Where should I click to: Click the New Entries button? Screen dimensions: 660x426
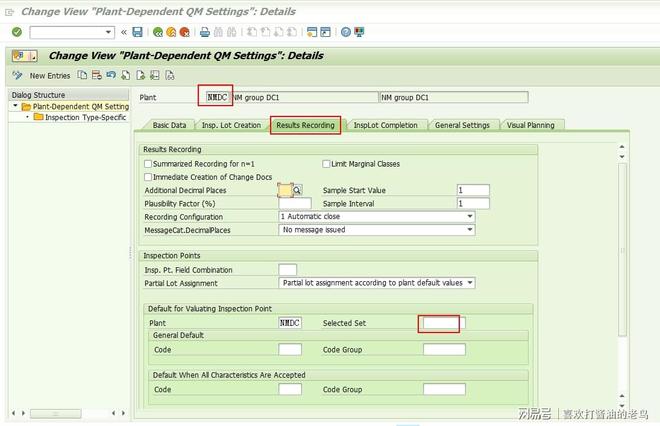tap(50, 76)
